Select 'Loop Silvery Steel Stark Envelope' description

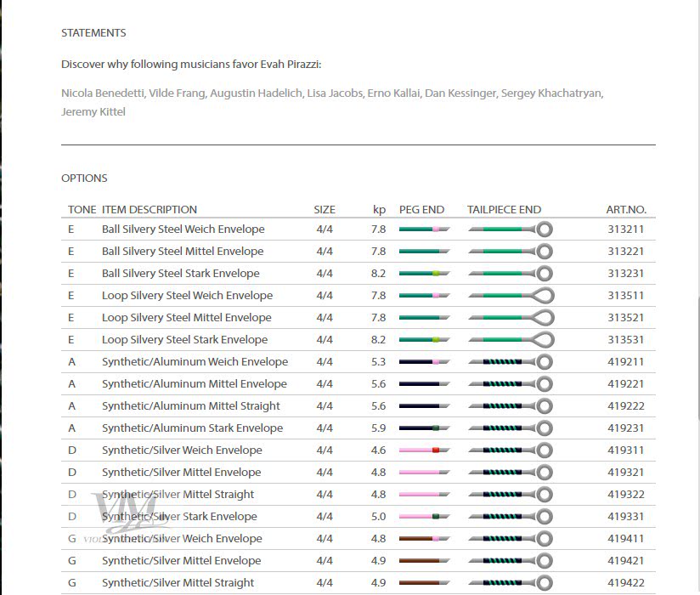click(185, 339)
